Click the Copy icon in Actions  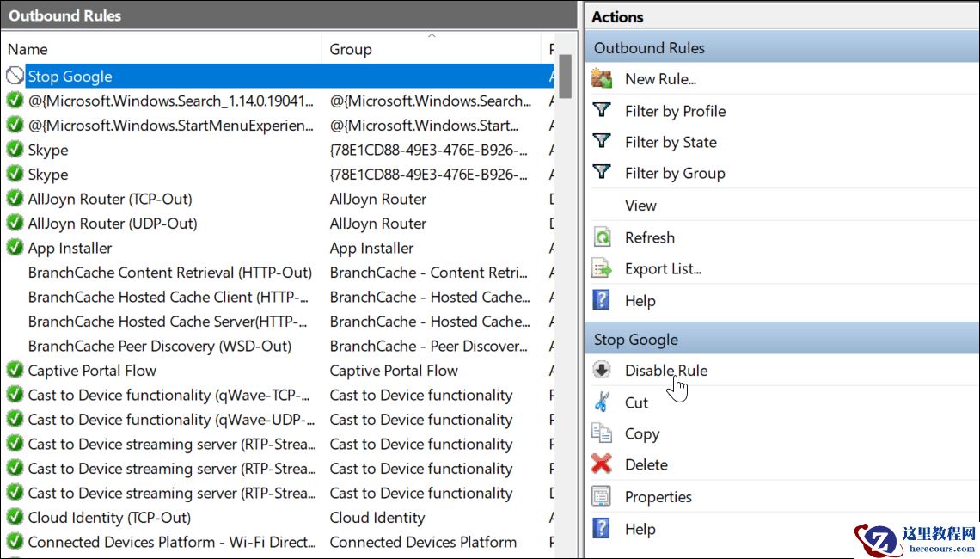pyautogui.click(x=602, y=433)
